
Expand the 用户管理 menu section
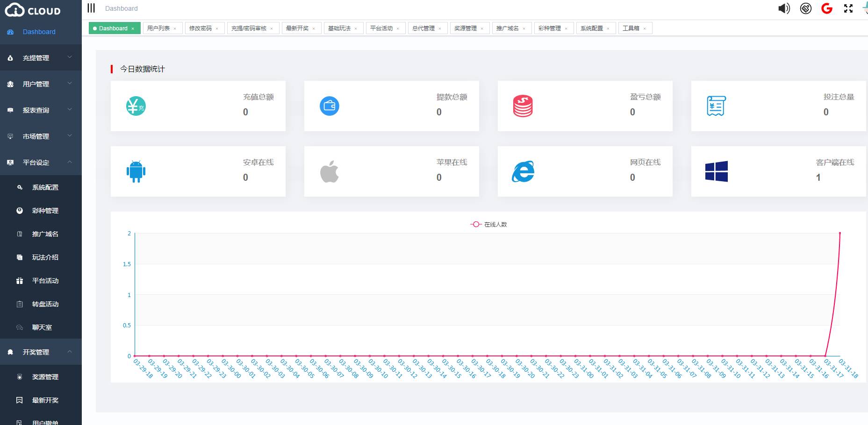click(41, 84)
